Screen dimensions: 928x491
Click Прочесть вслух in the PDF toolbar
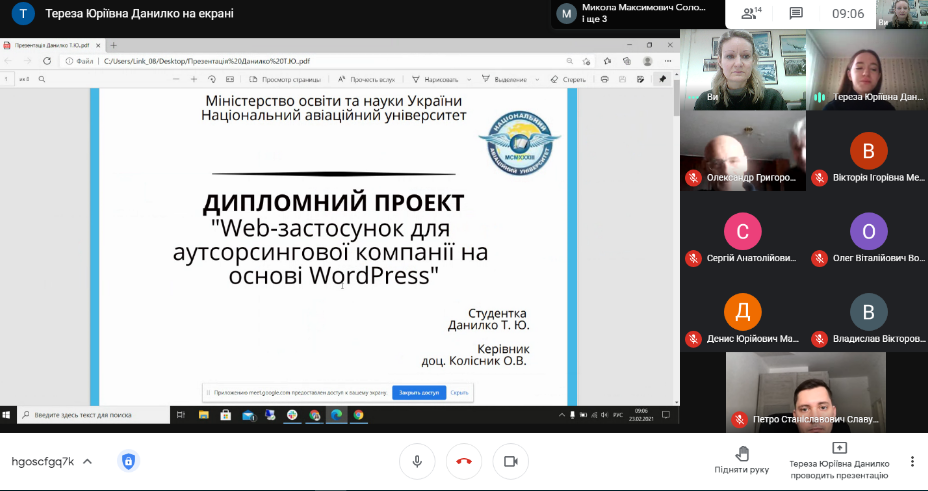(366, 79)
